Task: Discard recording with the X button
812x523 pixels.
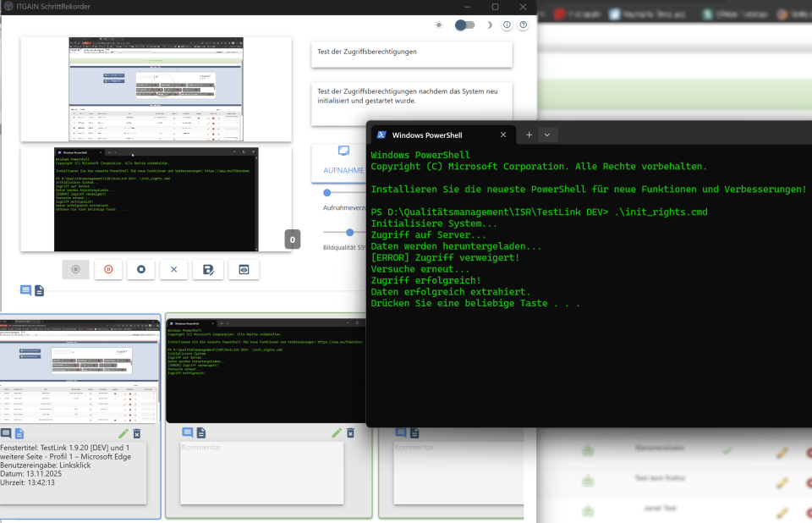Action: pos(173,269)
